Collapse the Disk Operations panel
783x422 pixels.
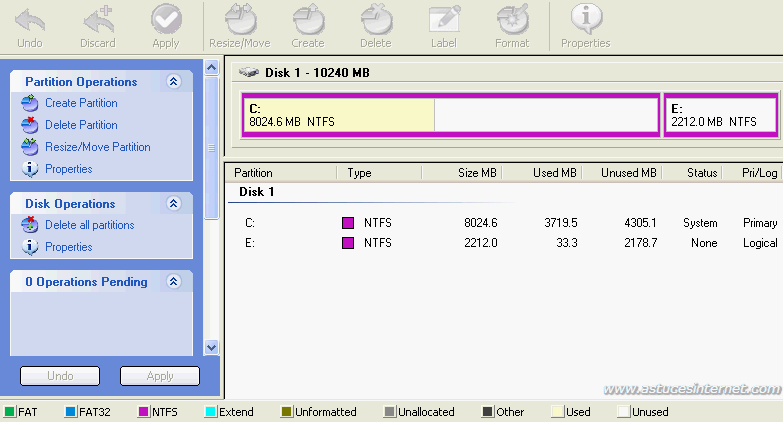click(173, 203)
